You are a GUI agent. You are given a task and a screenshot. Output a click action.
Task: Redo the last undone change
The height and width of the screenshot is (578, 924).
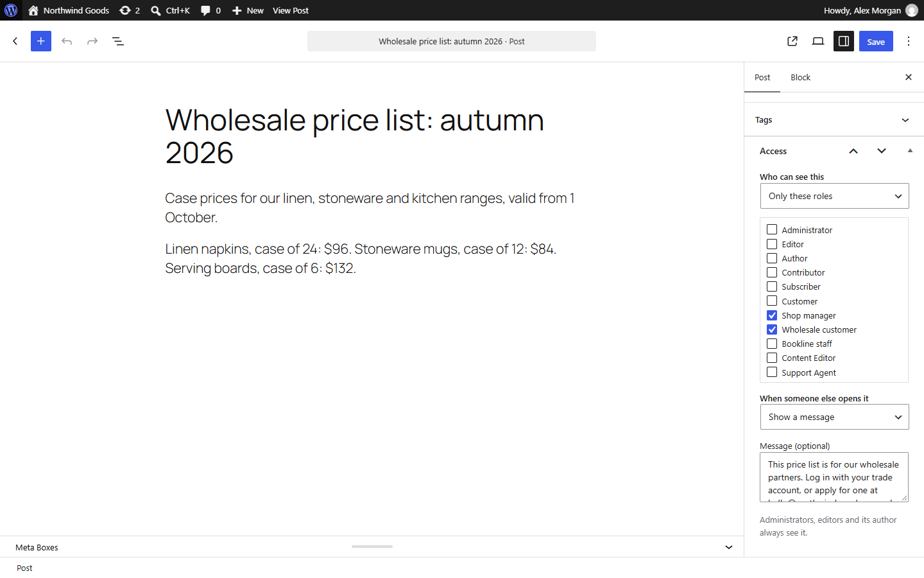[x=92, y=41]
